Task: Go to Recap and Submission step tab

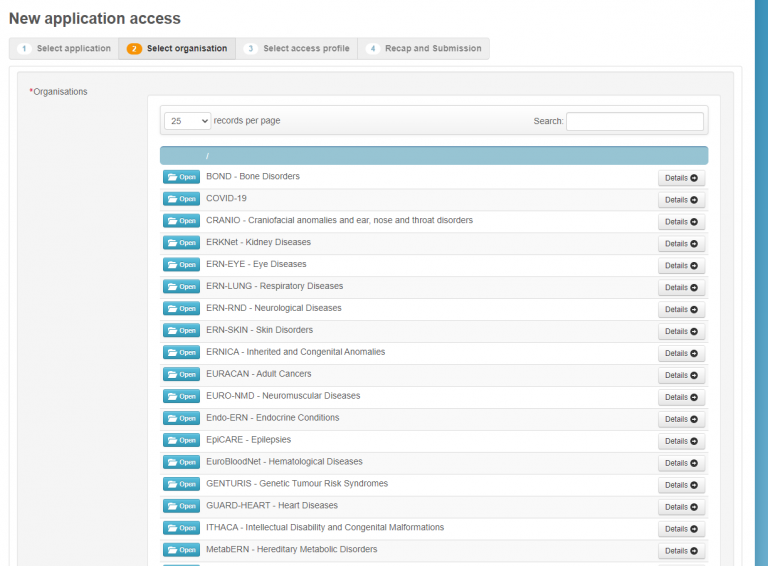Action: pos(424,48)
